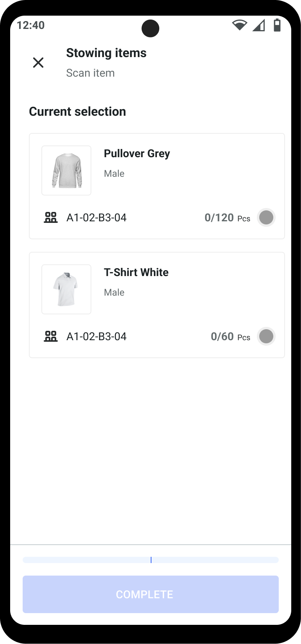Click the location icon on the Pullover Grey card
Viewport: 301px width, 644px height.
click(51, 217)
